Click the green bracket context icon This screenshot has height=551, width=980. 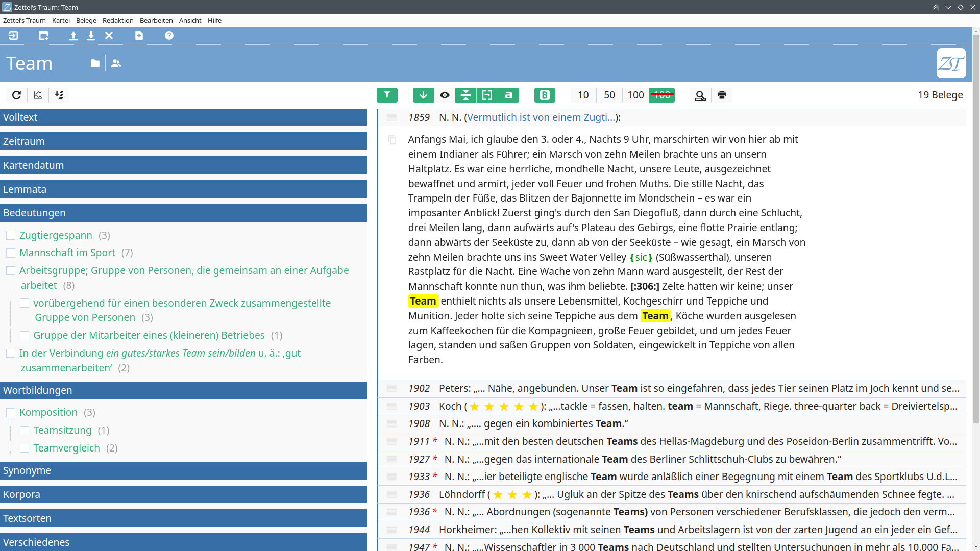coord(487,95)
